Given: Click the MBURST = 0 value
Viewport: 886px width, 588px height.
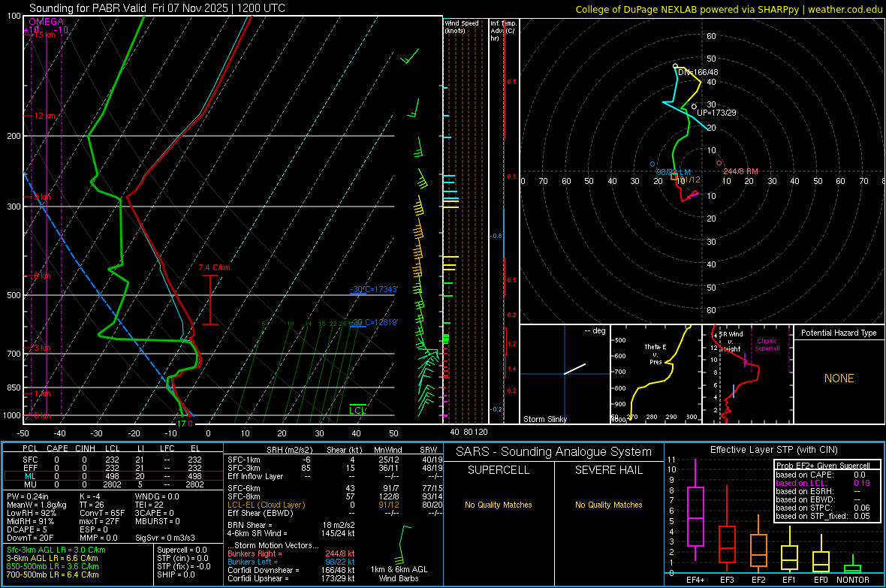Looking at the screenshot, I should click(157, 520).
